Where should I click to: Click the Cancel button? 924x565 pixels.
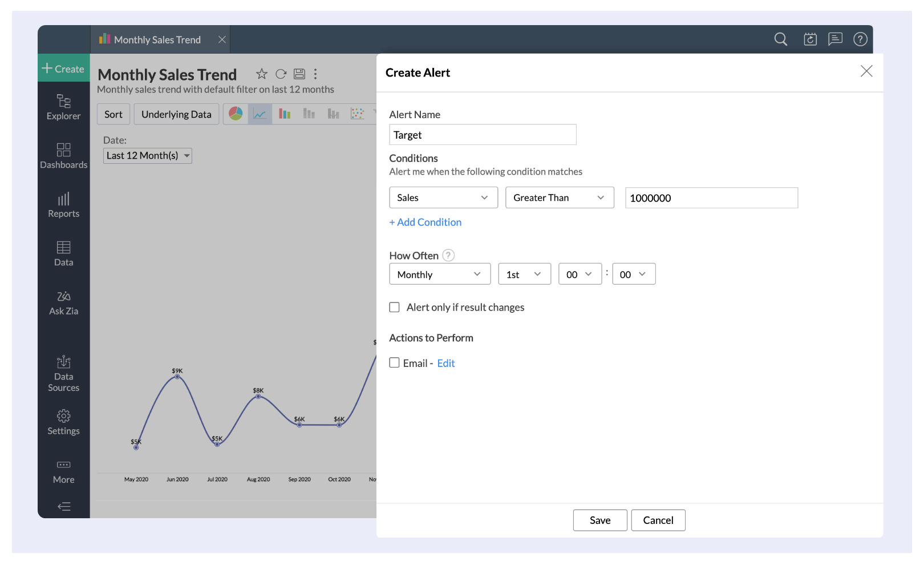[658, 520]
